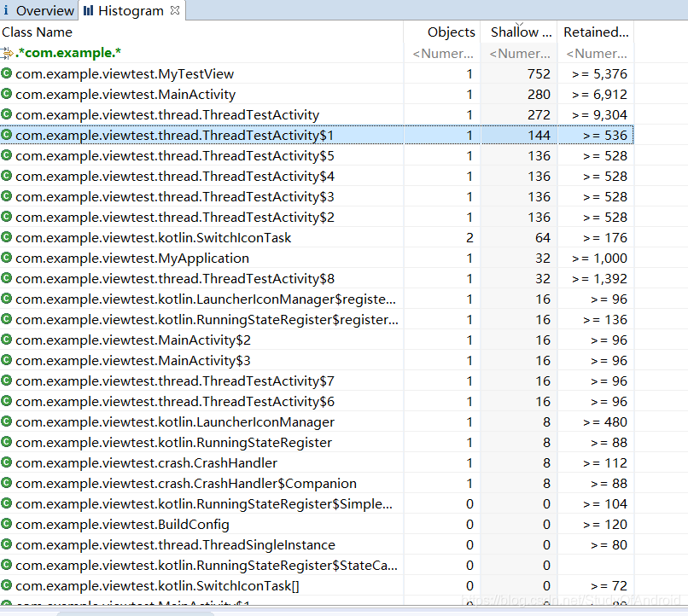Click the class icon beside ThreadTestActivity$1

[x=7, y=135]
